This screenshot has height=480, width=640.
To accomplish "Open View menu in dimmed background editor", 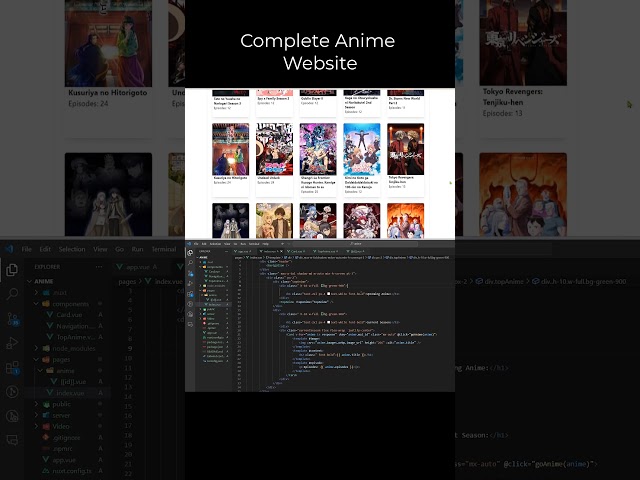I will click(x=100, y=249).
